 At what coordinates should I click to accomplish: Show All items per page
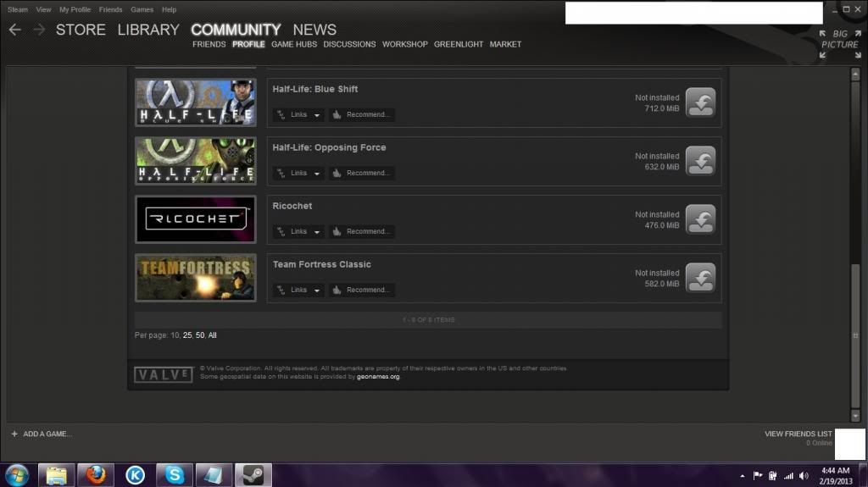point(213,335)
